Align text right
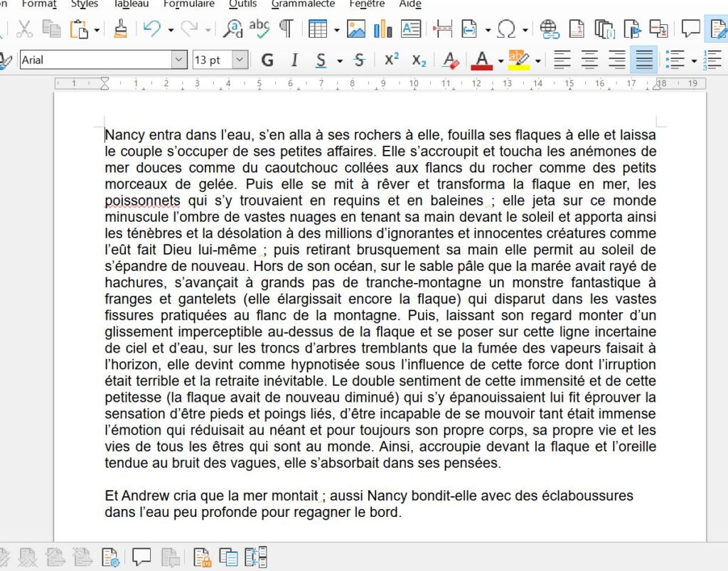Viewport: 728px width, 571px height. pyautogui.click(x=617, y=60)
